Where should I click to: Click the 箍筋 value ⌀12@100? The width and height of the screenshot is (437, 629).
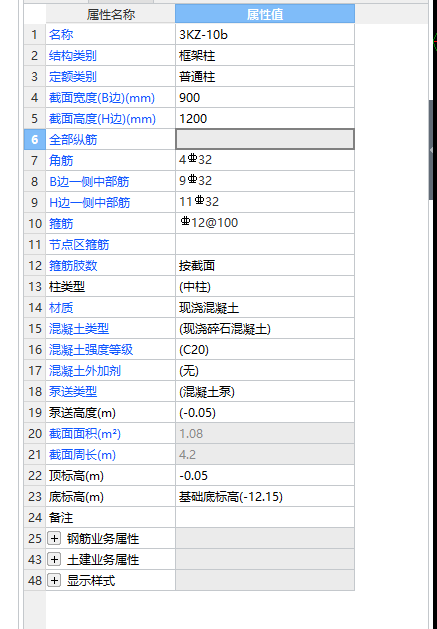(209, 223)
